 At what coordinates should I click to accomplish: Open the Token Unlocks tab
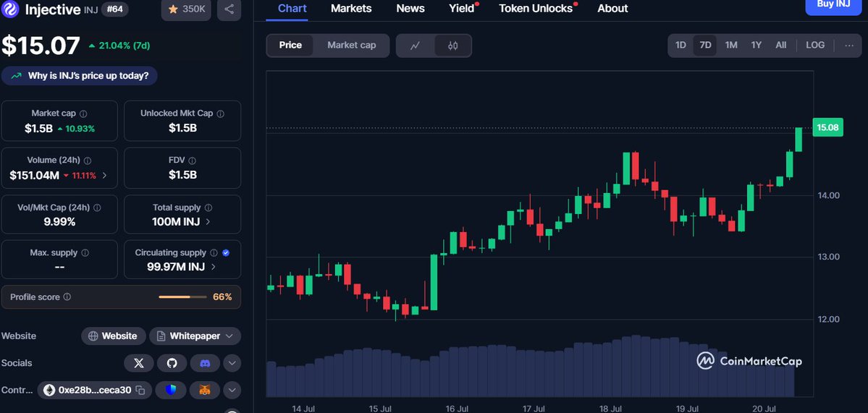(x=535, y=8)
